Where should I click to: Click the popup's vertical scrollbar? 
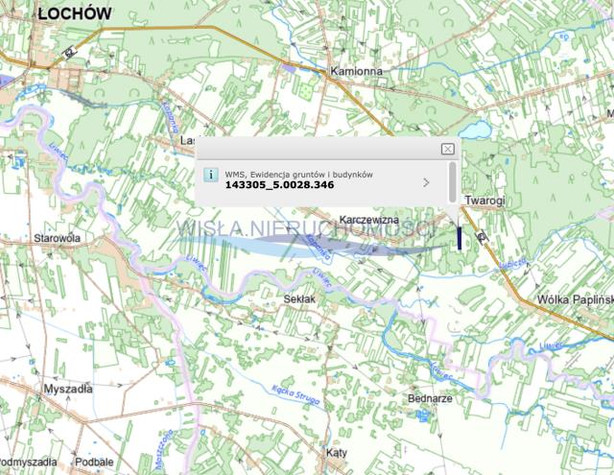[453, 183]
